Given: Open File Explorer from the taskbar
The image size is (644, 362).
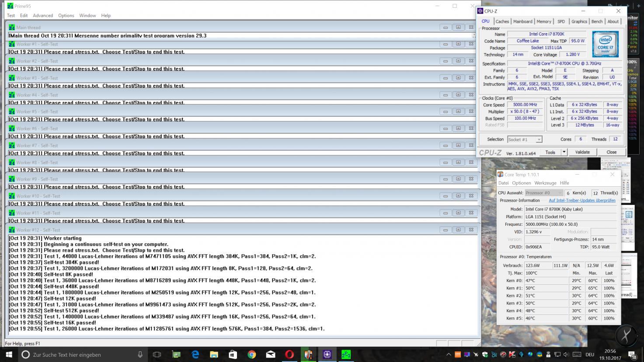Looking at the screenshot, I should pyautogui.click(x=214, y=355).
